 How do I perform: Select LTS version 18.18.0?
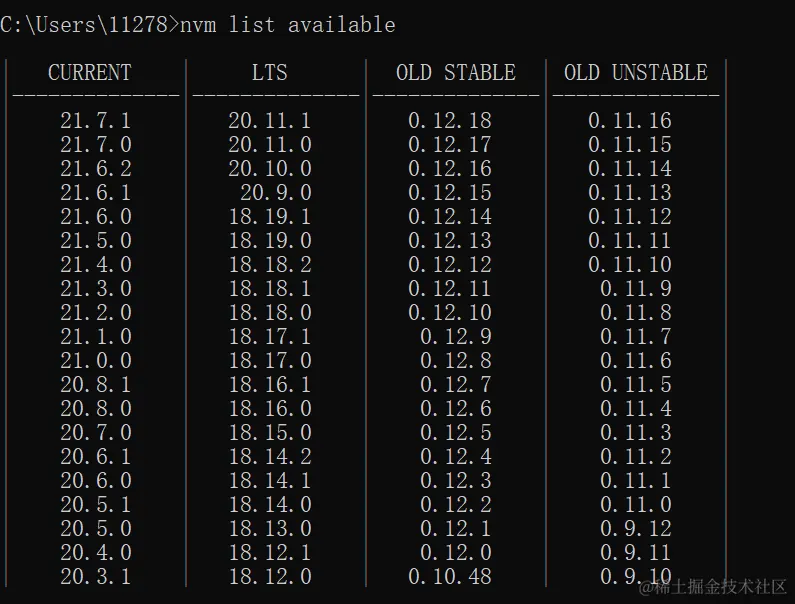pyautogui.click(x=270, y=312)
